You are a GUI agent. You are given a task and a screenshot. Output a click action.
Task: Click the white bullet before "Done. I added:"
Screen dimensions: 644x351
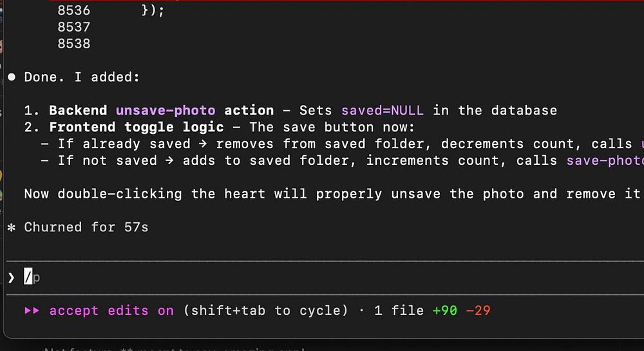pyautogui.click(x=12, y=77)
